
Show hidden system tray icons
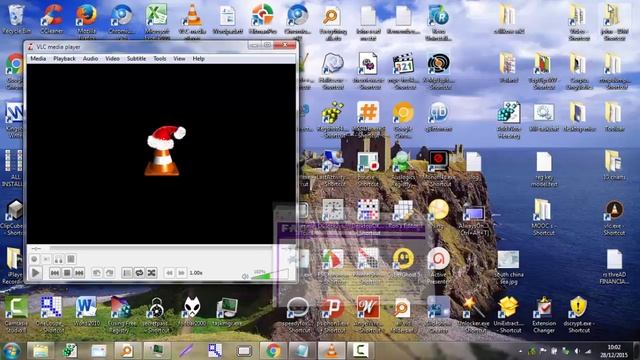coord(520,351)
